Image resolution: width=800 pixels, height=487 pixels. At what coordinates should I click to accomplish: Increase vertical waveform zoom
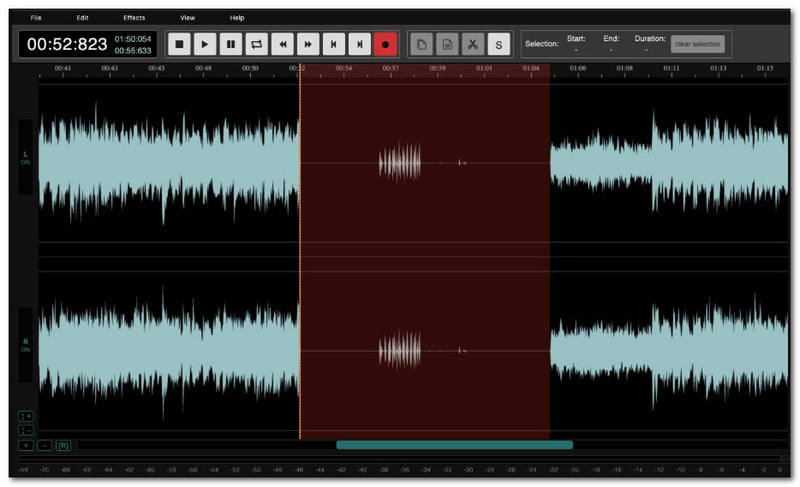(x=26, y=417)
